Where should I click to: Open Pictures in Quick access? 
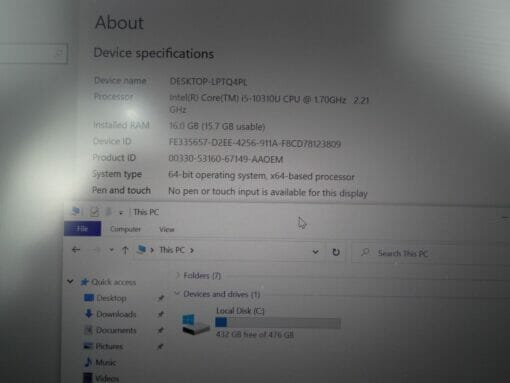(x=109, y=346)
